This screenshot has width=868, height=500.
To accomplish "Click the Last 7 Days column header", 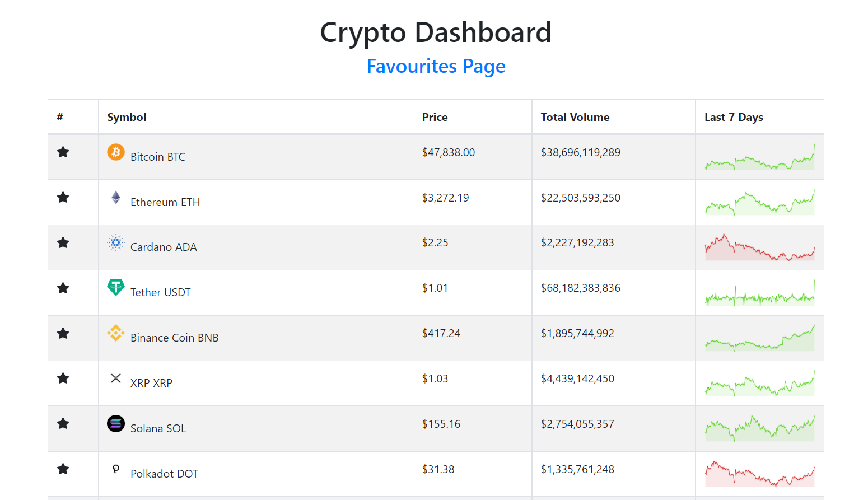I will [x=734, y=117].
